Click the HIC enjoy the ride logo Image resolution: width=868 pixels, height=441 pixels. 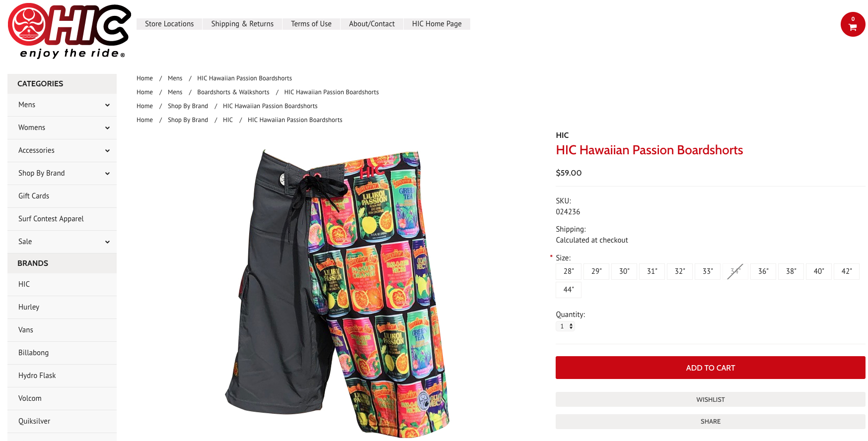(x=70, y=31)
